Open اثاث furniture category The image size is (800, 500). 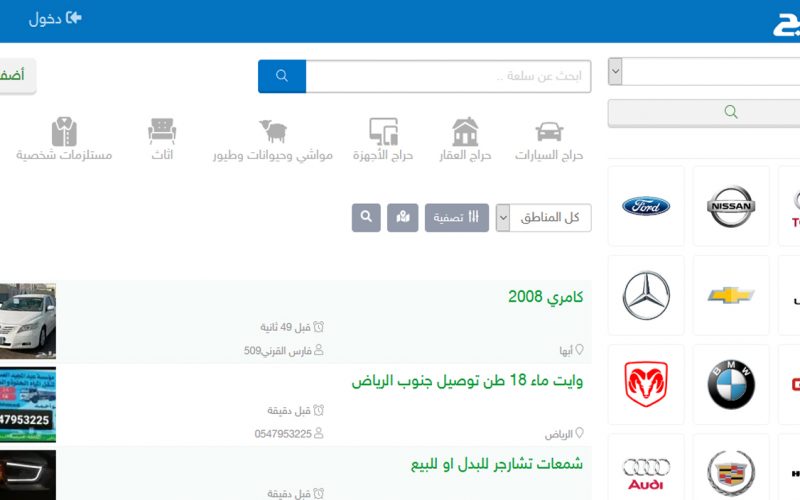pos(162,140)
